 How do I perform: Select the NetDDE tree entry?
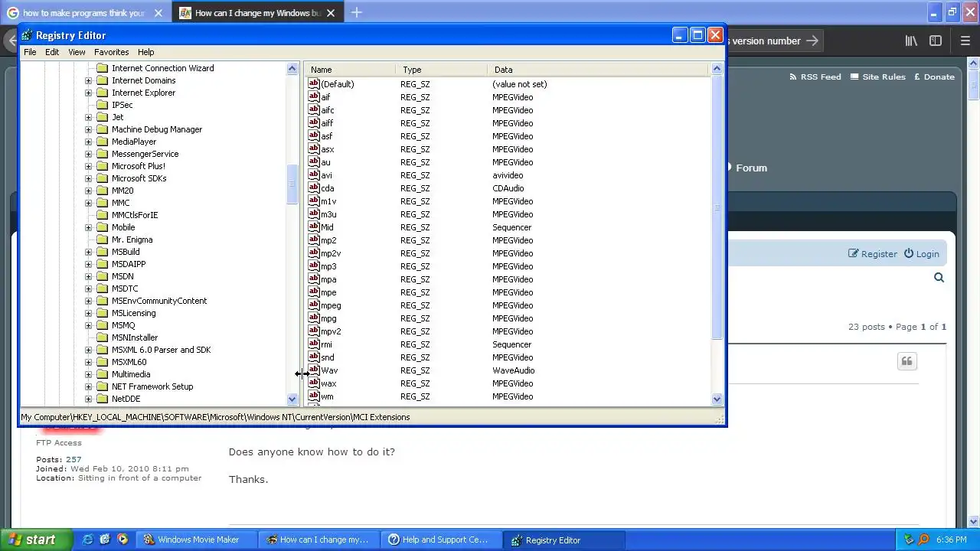click(x=126, y=399)
